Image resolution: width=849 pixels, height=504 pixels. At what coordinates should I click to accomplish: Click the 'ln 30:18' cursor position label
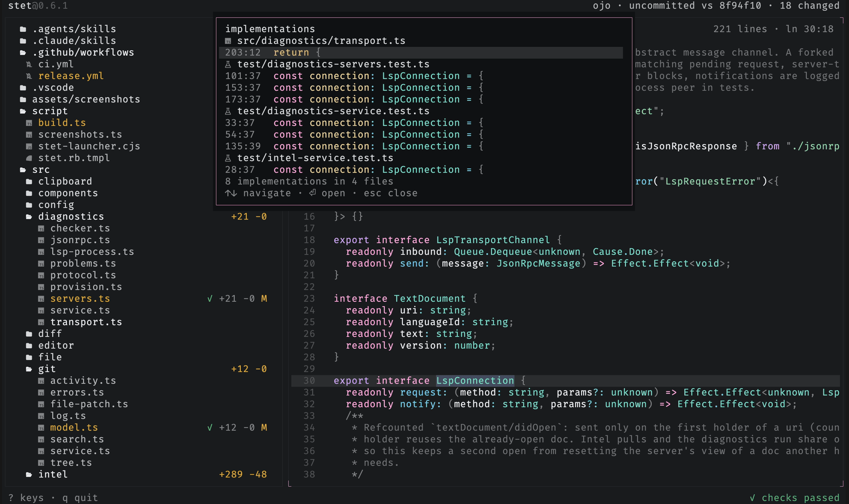(x=810, y=29)
